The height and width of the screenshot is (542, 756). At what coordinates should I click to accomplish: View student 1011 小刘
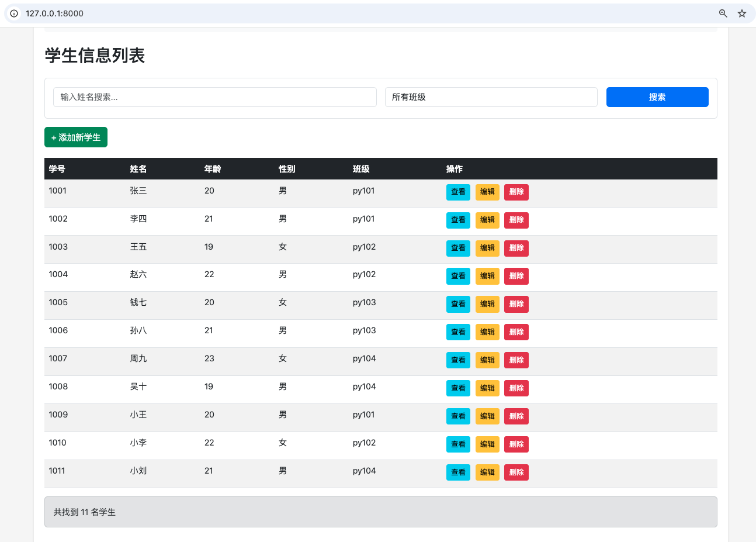(x=458, y=472)
